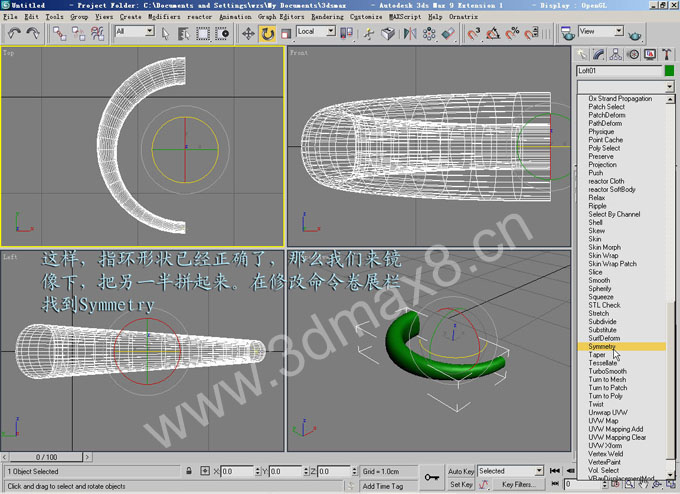Click the X coordinate input field

(x=237, y=471)
